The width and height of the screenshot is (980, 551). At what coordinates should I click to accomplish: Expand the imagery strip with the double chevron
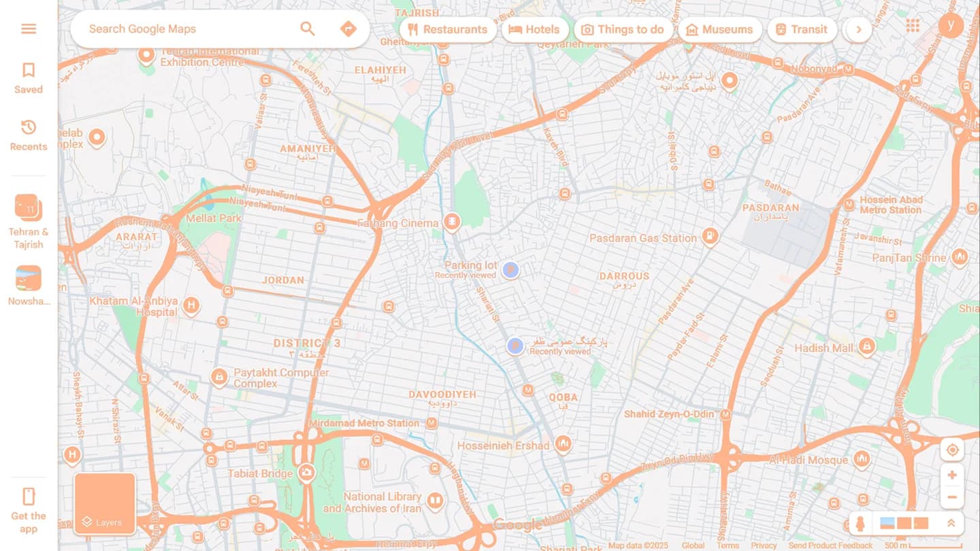(951, 523)
